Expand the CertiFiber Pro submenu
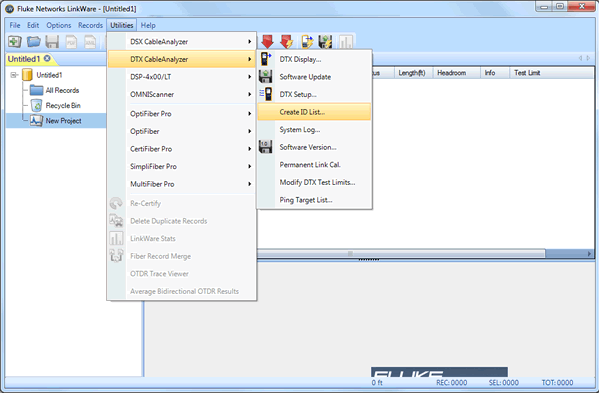The width and height of the screenshot is (599, 393). [181, 149]
